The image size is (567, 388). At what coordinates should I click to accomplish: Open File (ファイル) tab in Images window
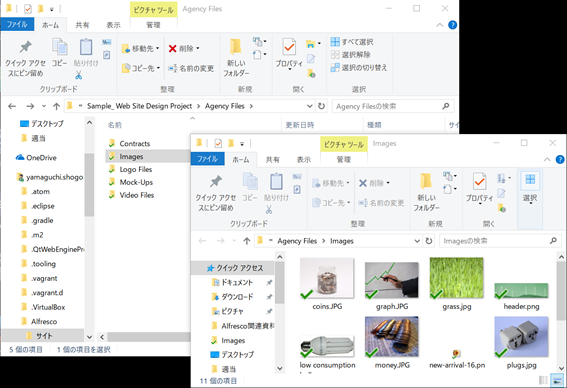coord(208,159)
